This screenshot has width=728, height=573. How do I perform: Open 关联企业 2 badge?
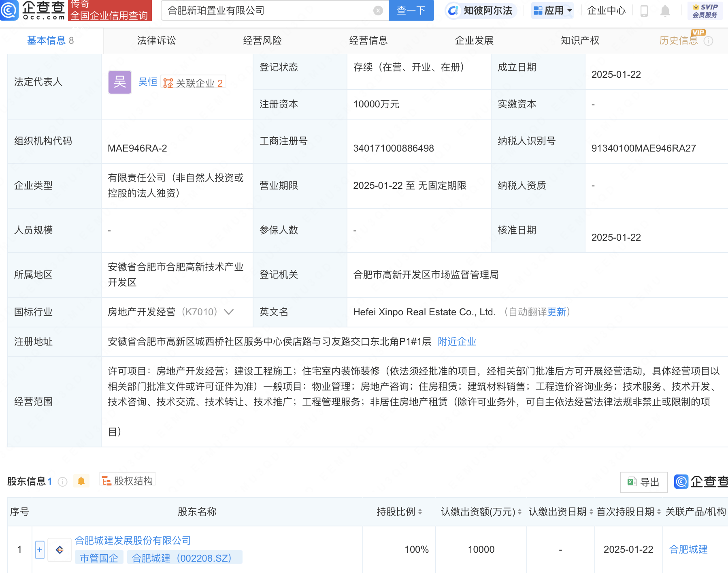point(193,83)
